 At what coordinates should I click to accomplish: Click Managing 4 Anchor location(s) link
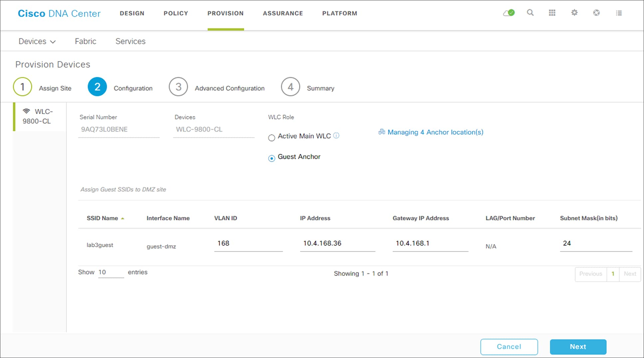[435, 132]
